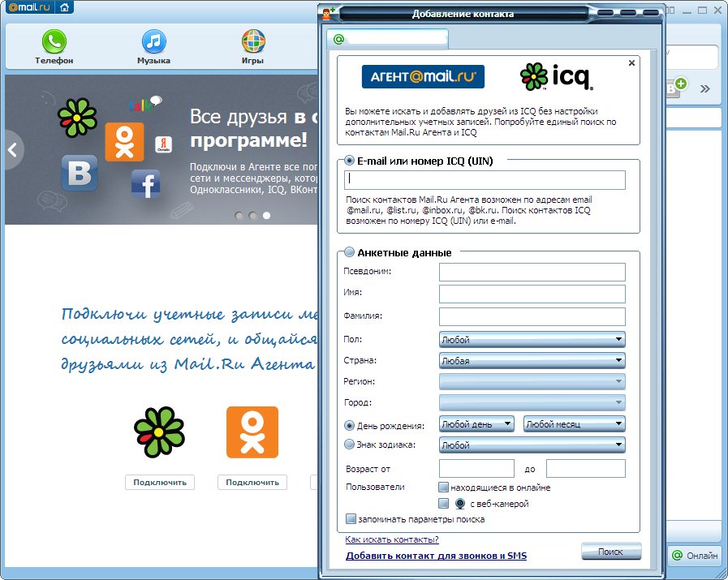
Task: Click the VKontakte icon in banner
Action: click(x=80, y=173)
